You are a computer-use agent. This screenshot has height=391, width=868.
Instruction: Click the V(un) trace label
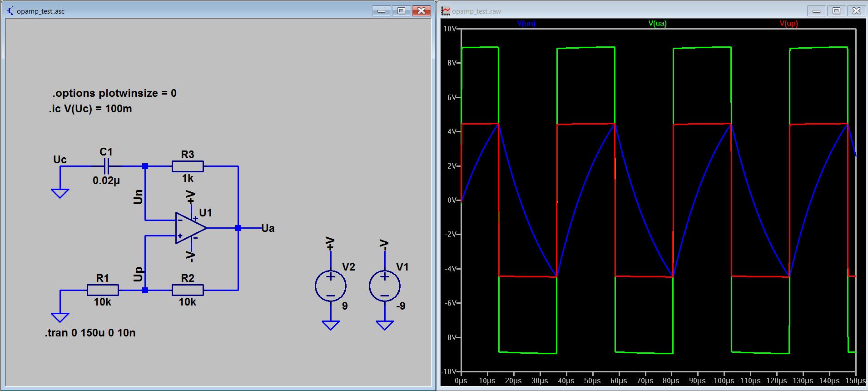526,24
